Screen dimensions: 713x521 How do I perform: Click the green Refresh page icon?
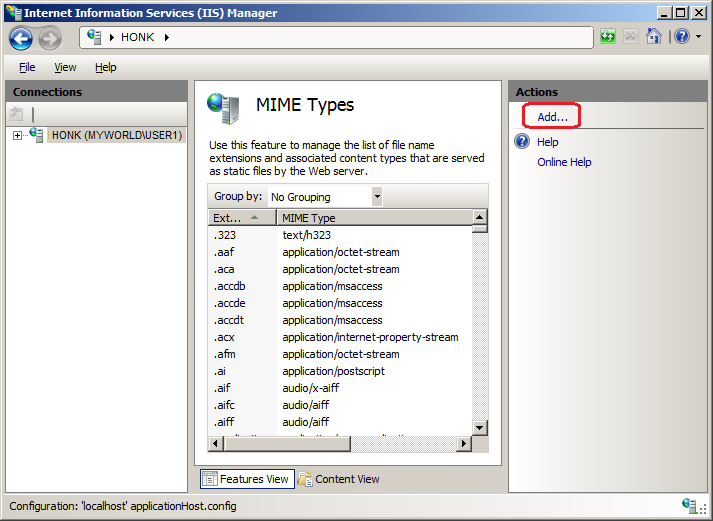608,37
